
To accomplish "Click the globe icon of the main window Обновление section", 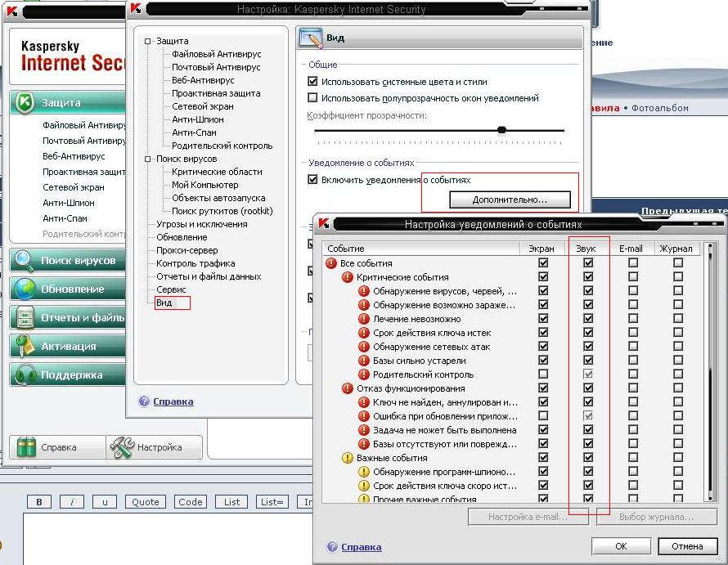I will tap(25, 289).
